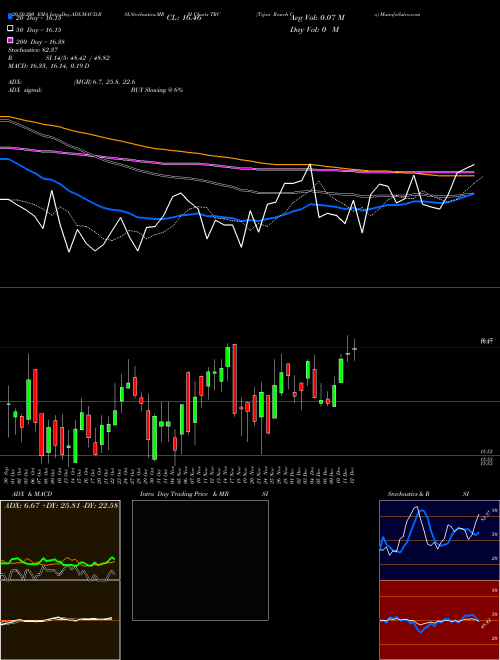Click the 'ADX signal:' label
500x660 pixels.
pos(25,90)
